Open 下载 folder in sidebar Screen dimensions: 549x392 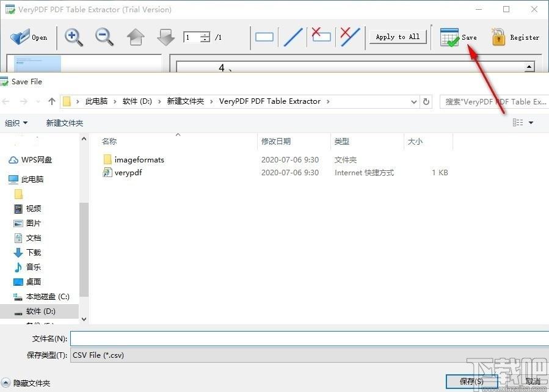pos(27,252)
